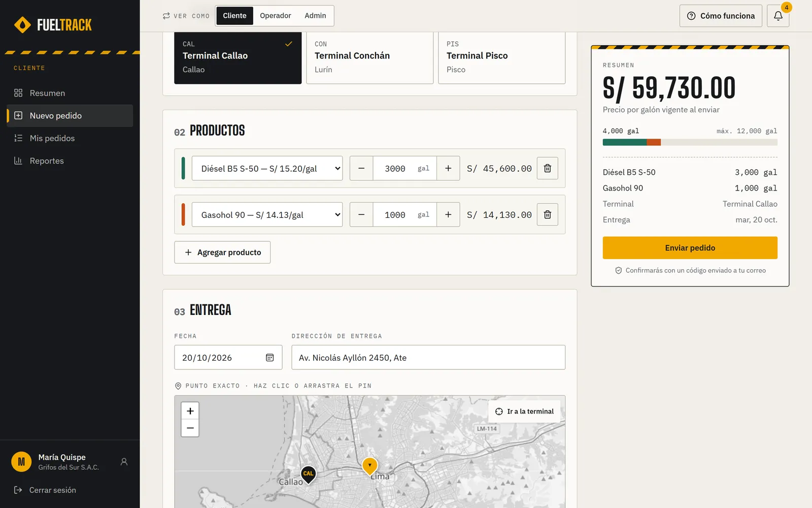Open Nuevo pedido in sidebar
Viewport: 812px width, 508px height.
(x=70, y=115)
